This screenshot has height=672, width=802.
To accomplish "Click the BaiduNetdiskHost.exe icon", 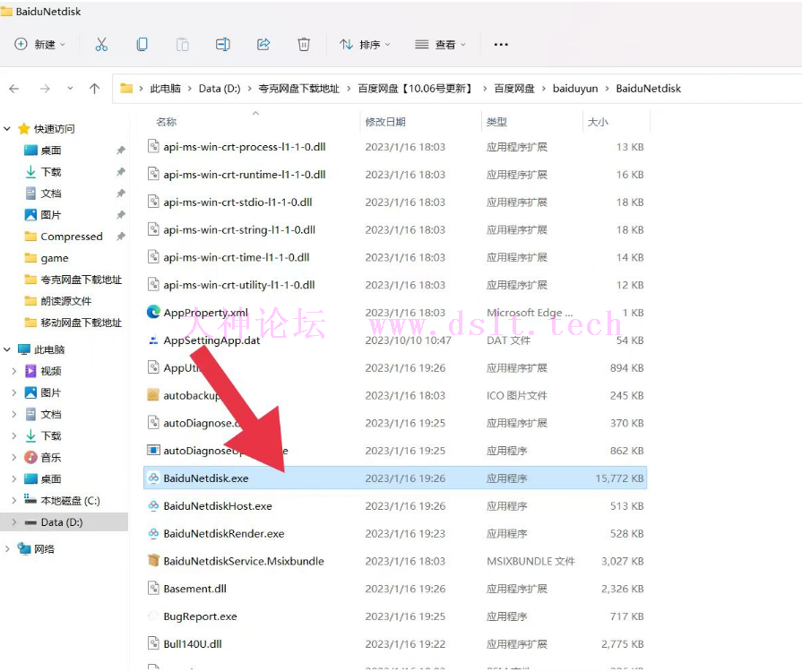I will (153, 505).
